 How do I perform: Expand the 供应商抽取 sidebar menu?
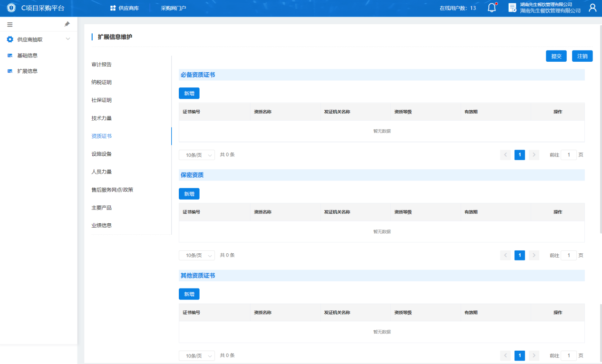(68, 39)
